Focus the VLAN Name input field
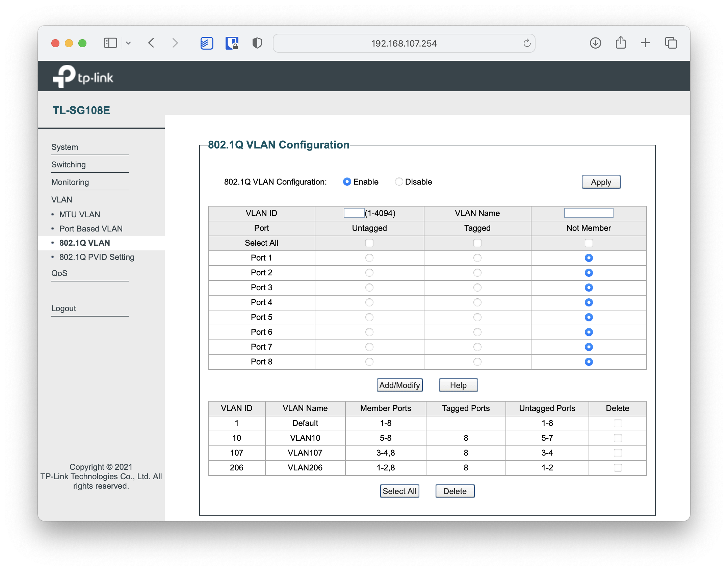This screenshot has height=571, width=728. click(589, 213)
